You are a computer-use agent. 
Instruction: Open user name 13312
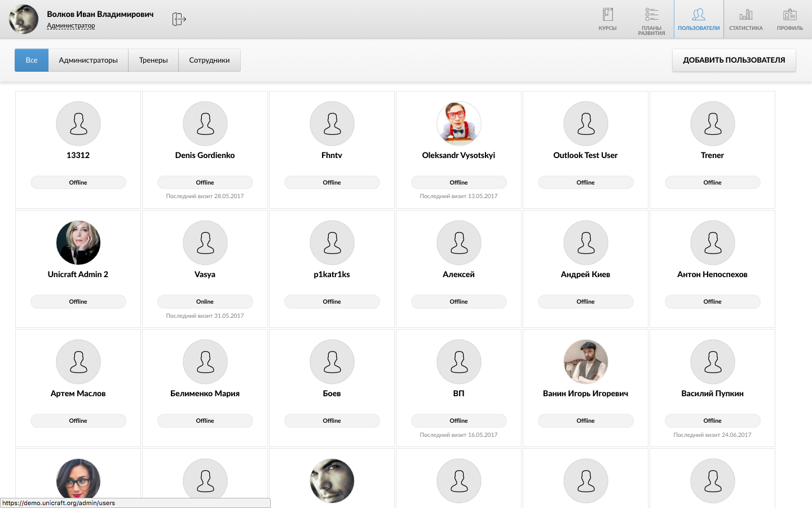[x=78, y=155]
